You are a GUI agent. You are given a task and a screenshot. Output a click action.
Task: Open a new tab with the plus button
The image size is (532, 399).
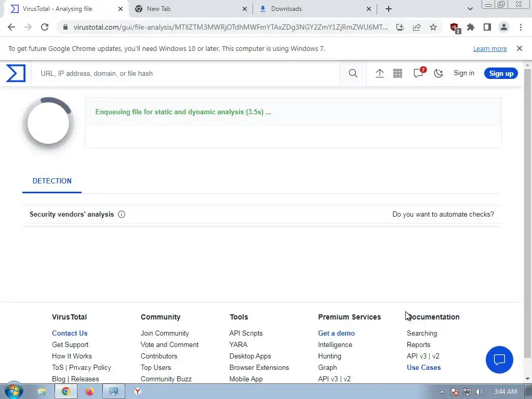coord(389,9)
